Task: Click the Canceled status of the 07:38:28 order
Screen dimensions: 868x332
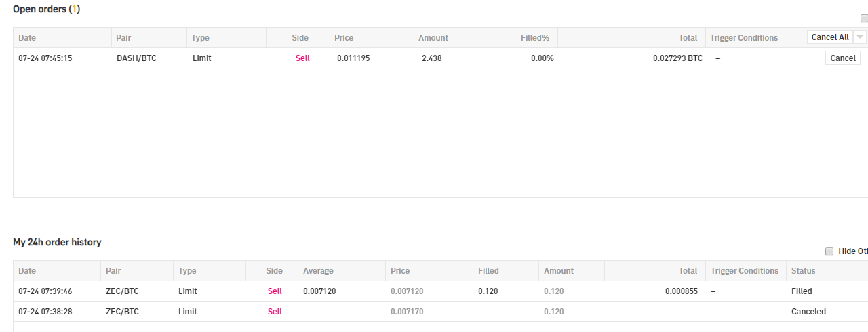Action: [808, 312]
